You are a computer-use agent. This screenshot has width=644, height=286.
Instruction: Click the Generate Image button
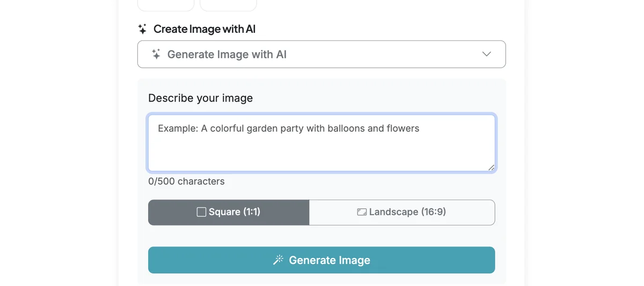click(x=321, y=260)
